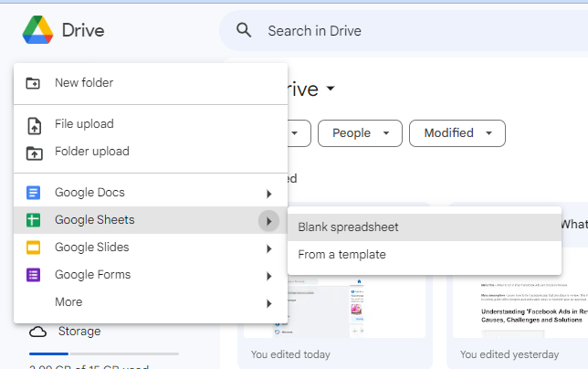Image resolution: width=588 pixels, height=369 pixels.
Task: Choose Folder upload menu item
Action: [x=151, y=152]
